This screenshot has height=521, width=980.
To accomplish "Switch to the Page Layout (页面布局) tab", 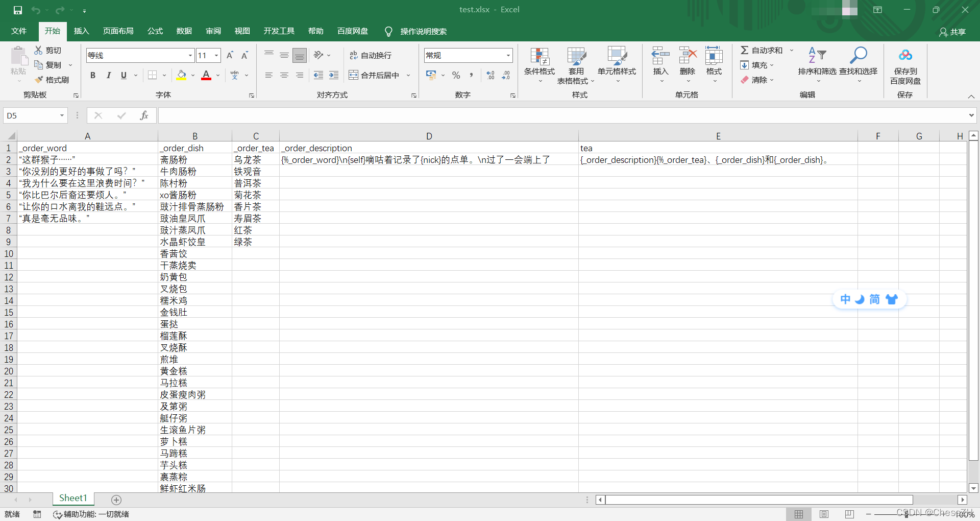I will (x=118, y=31).
